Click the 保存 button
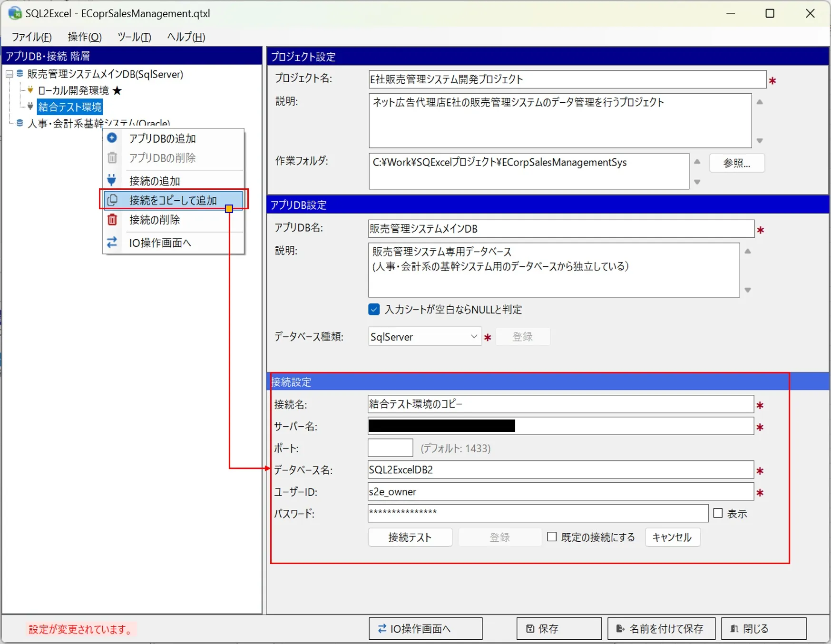This screenshot has width=831, height=644. [x=559, y=629]
